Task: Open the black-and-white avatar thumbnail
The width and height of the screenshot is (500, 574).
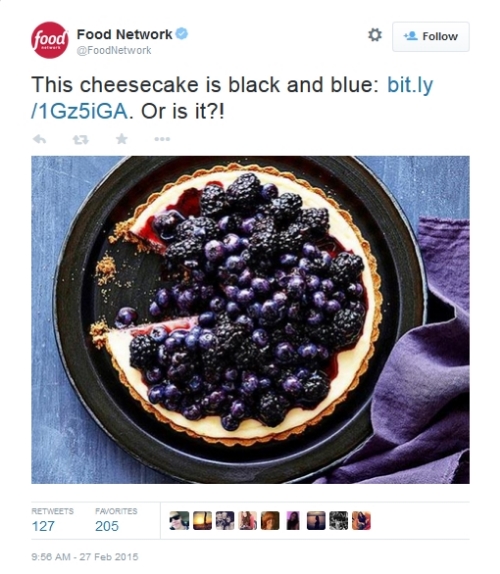Action: [339, 521]
